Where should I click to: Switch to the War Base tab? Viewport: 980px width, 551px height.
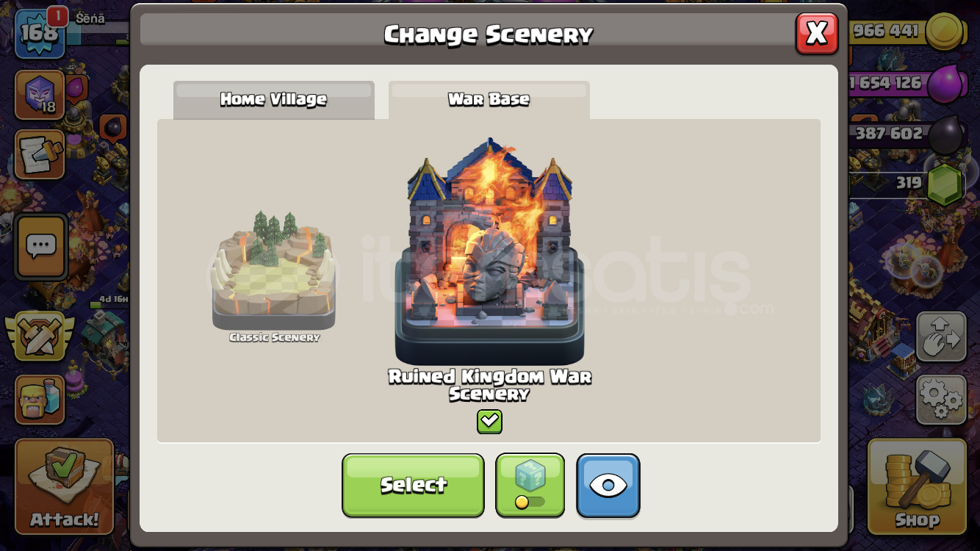click(489, 100)
